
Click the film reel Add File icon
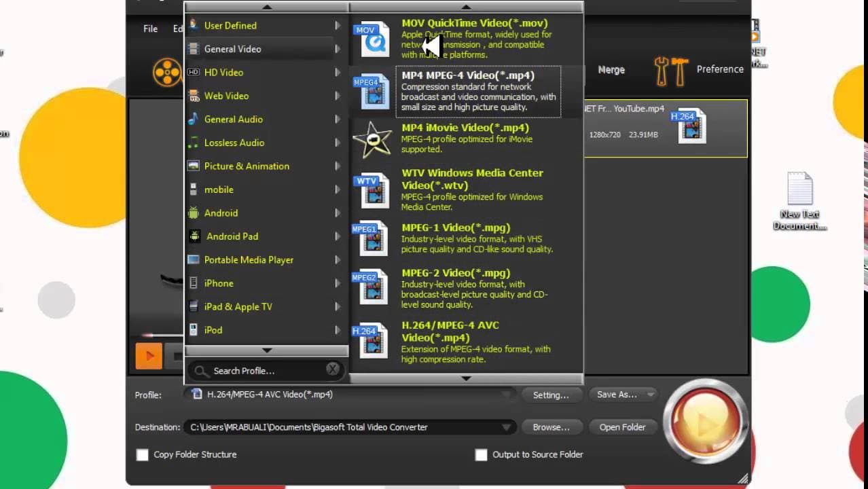[x=167, y=73]
